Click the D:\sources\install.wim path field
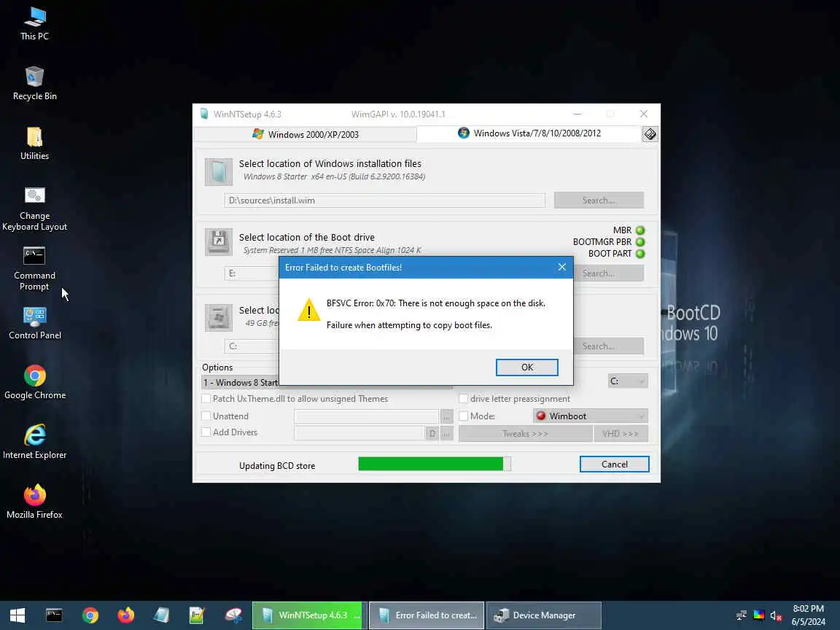 (385, 201)
